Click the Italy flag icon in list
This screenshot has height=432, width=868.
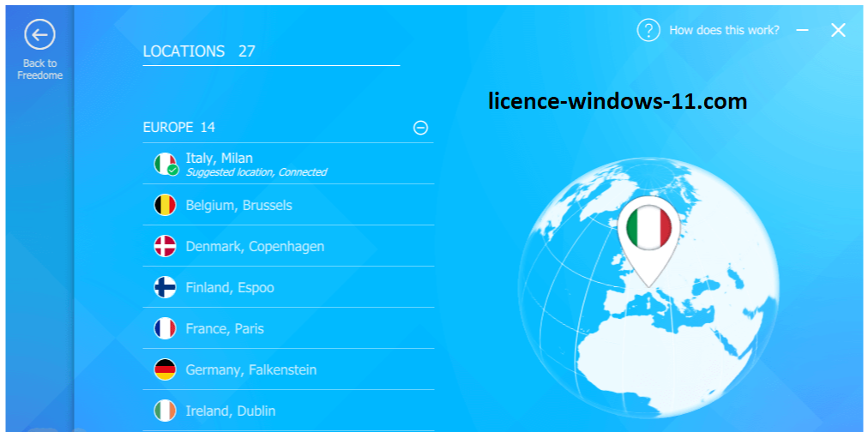[x=165, y=164]
